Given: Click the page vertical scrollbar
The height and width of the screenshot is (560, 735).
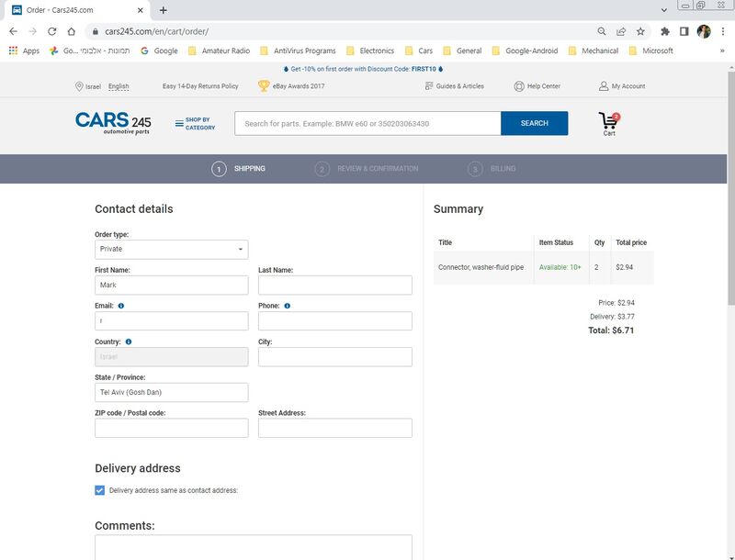Looking at the screenshot, I should coord(730,187).
